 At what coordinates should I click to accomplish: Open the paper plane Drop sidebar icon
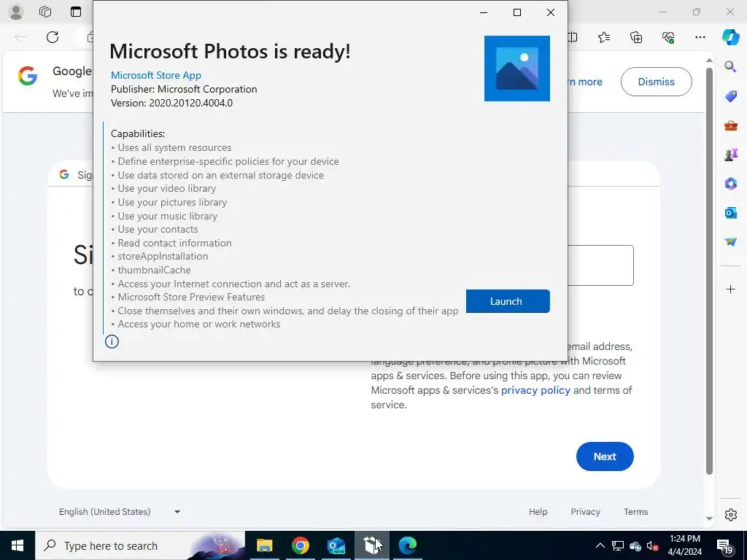pyautogui.click(x=730, y=242)
